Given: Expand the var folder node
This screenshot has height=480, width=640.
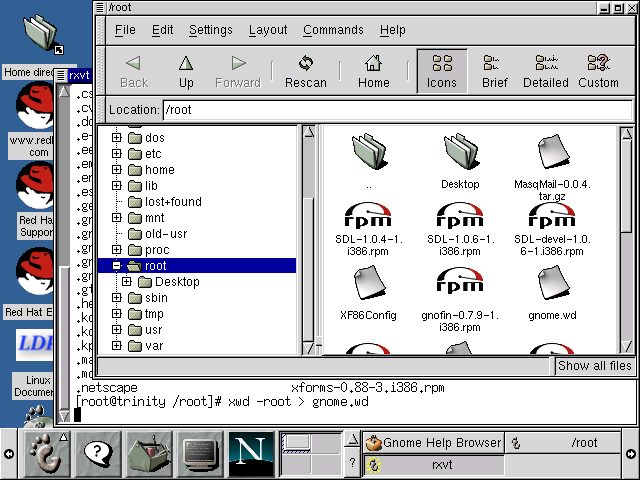Looking at the screenshot, I should (x=117, y=346).
